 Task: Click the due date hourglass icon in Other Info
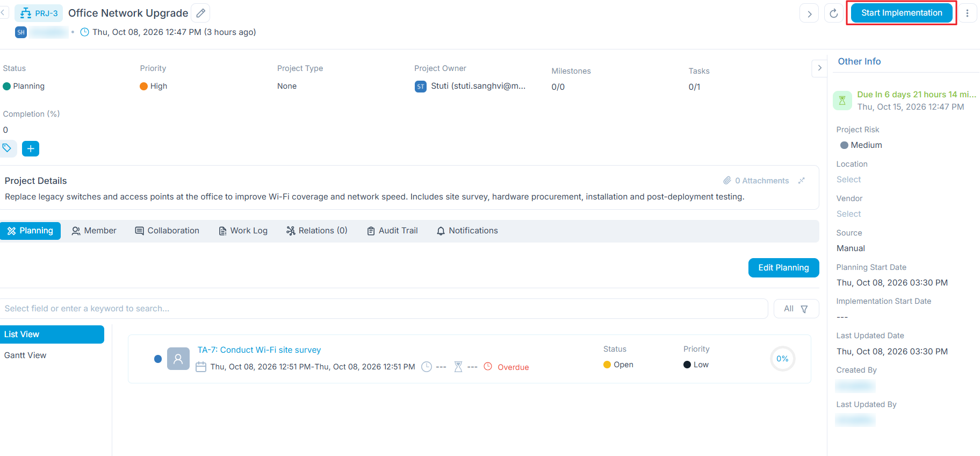pyautogui.click(x=842, y=101)
